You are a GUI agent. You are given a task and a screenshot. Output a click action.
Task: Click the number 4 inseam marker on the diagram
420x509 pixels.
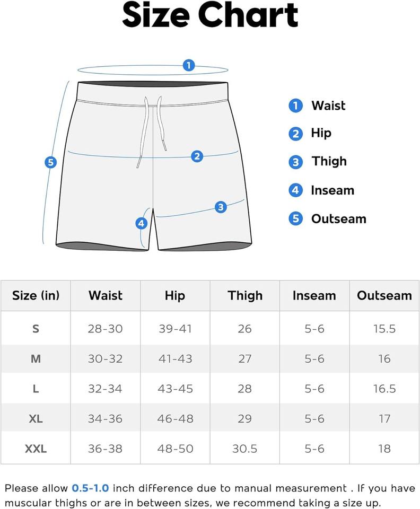coord(141,224)
